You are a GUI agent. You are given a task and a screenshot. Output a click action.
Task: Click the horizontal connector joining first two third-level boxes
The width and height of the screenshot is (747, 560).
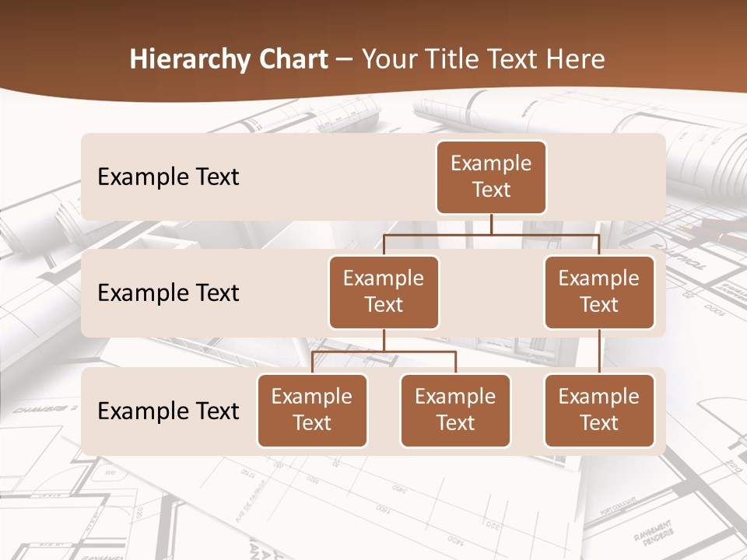tap(384, 352)
